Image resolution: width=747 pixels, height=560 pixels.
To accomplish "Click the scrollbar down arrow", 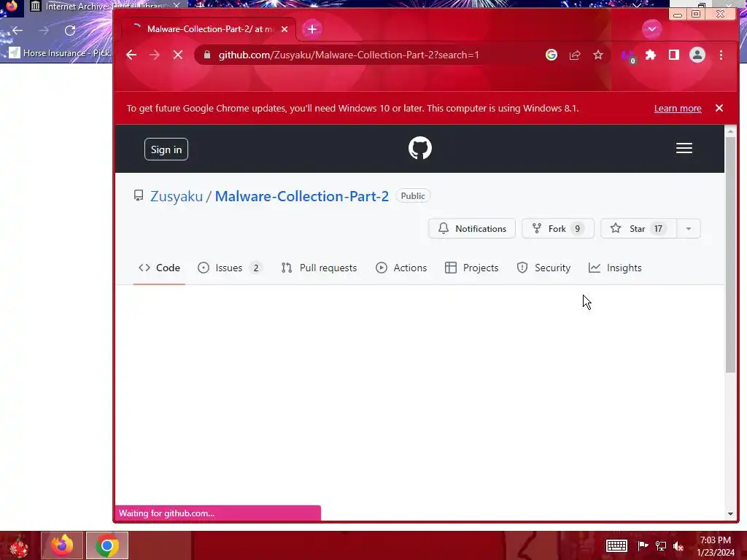I will coord(730,514).
